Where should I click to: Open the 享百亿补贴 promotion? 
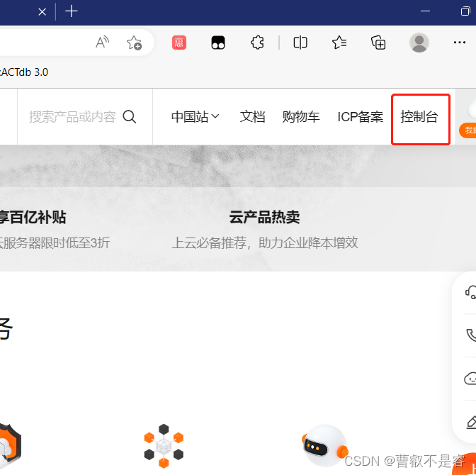[33, 217]
